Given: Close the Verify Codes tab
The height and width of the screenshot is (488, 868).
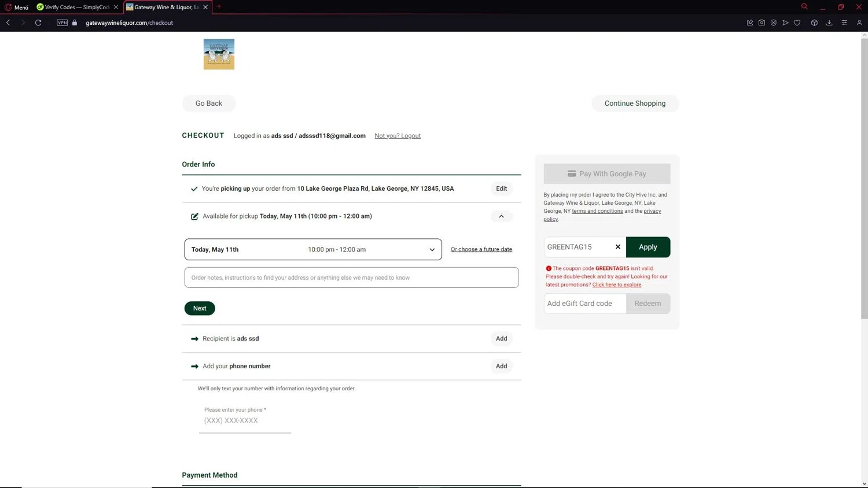Looking at the screenshot, I should point(116,7).
